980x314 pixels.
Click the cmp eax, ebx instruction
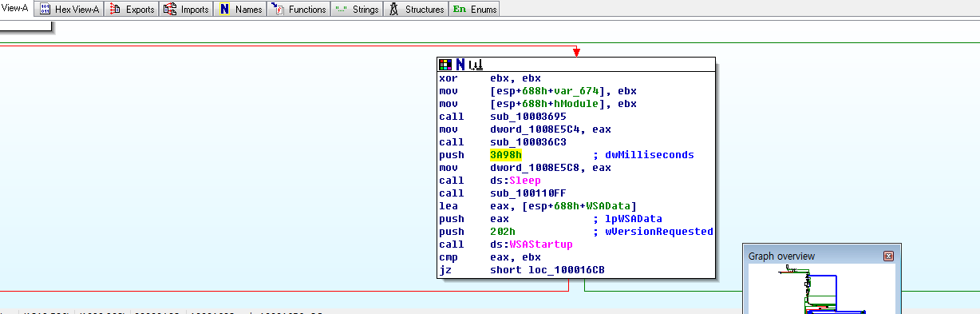pos(490,257)
